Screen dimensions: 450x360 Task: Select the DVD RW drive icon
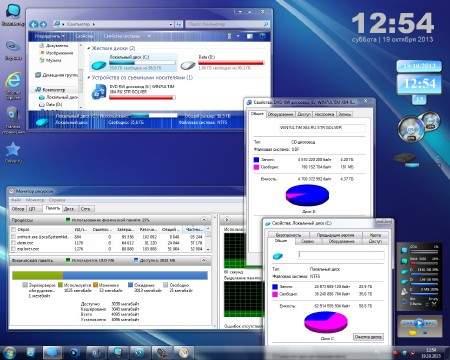[99, 92]
